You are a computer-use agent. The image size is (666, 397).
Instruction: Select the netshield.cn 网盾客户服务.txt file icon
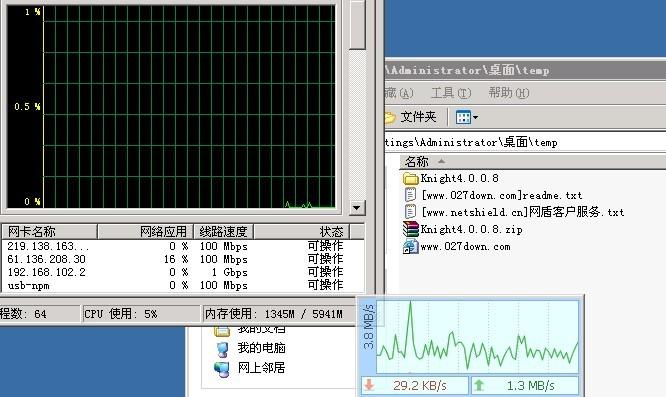(x=410, y=211)
